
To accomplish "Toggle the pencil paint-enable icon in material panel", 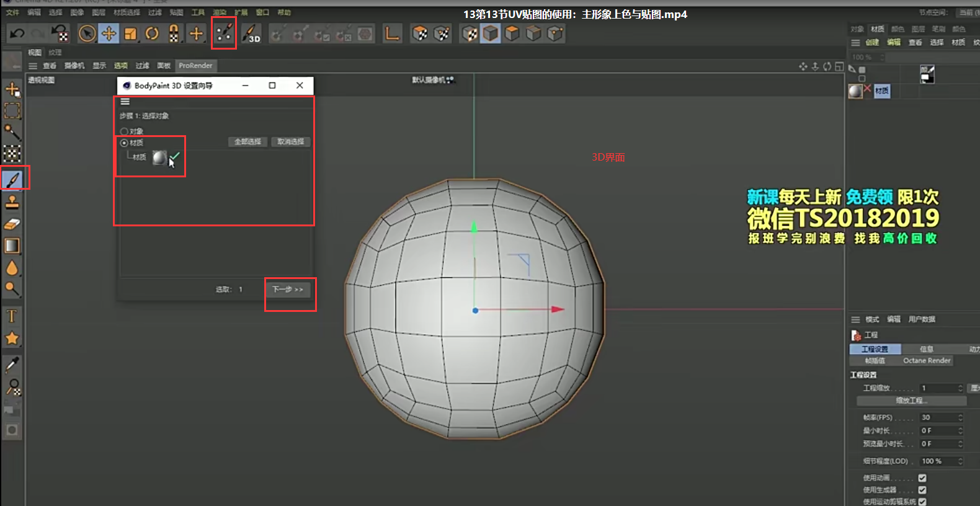I will 852,69.
